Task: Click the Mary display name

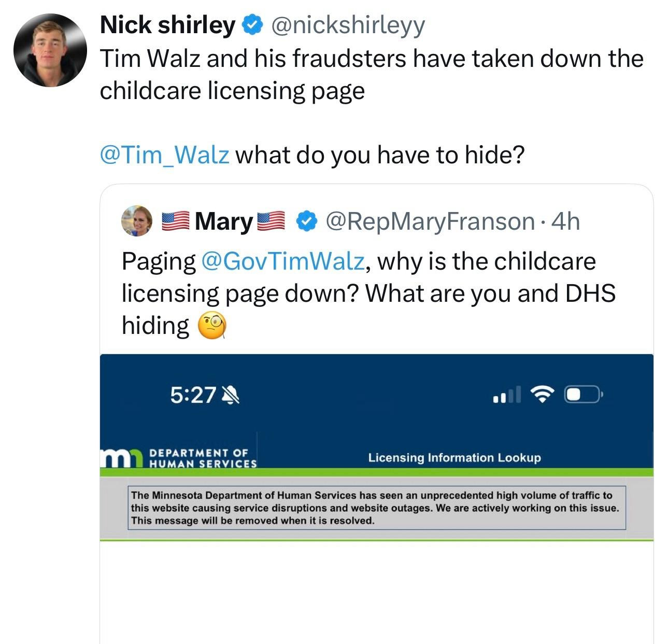Action: pyautogui.click(x=224, y=221)
